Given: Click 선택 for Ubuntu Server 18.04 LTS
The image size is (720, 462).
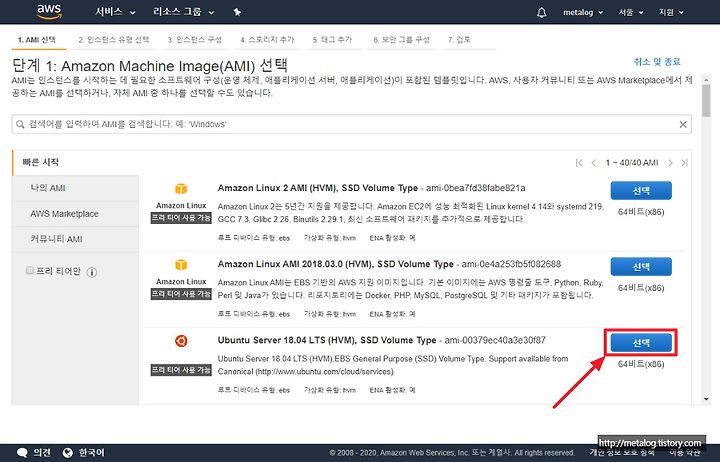Looking at the screenshot, I should 641,343.
